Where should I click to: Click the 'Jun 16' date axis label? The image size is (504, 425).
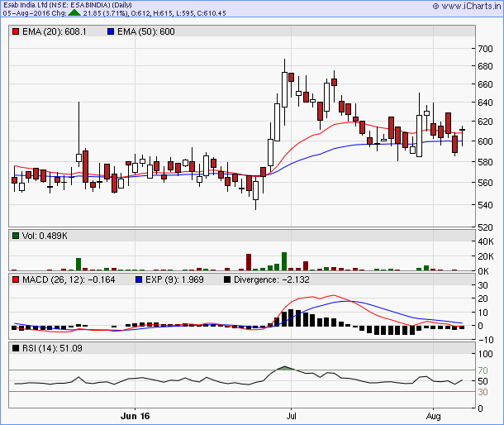tap(135, 416)
